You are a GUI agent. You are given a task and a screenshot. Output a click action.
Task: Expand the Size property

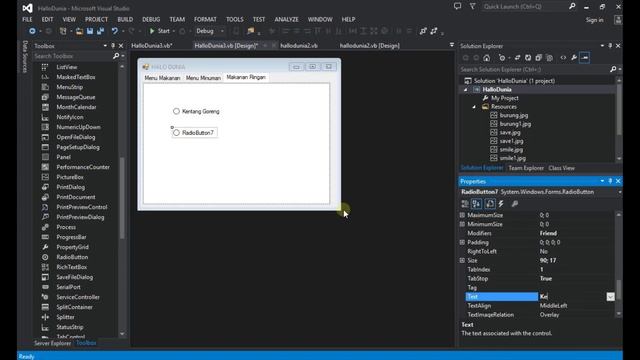[x=462, y=260]
